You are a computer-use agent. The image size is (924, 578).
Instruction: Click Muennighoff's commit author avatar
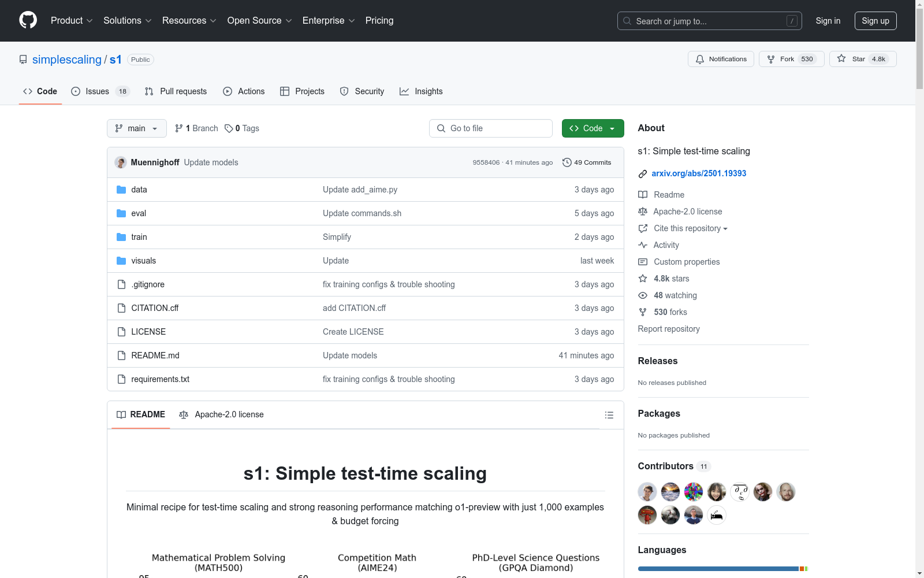[121, 162]
